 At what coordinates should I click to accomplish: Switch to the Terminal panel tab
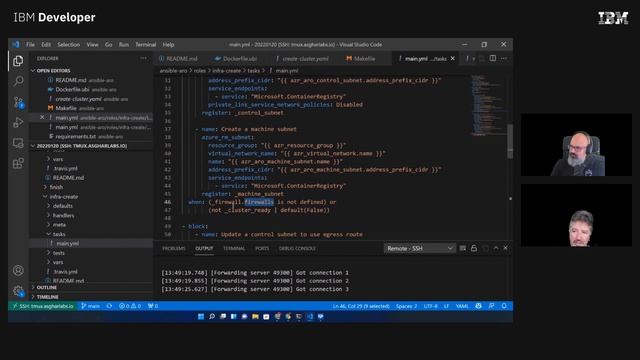click(234, 248)
